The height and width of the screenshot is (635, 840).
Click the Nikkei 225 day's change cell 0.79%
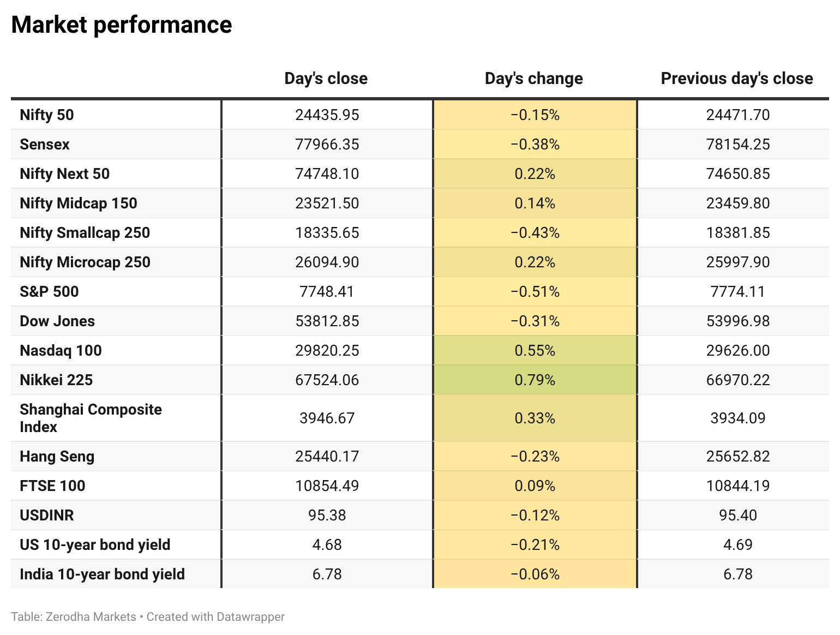click(x=535, y=380)
